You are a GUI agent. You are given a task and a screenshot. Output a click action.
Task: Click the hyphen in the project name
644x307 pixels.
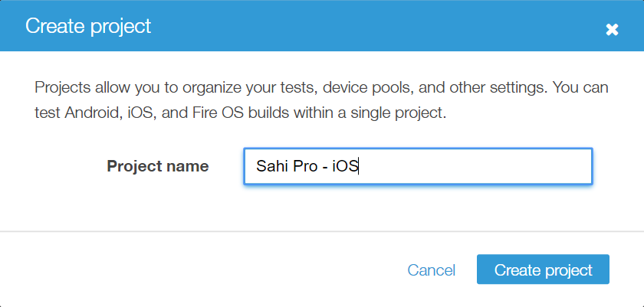click(324, 167)
